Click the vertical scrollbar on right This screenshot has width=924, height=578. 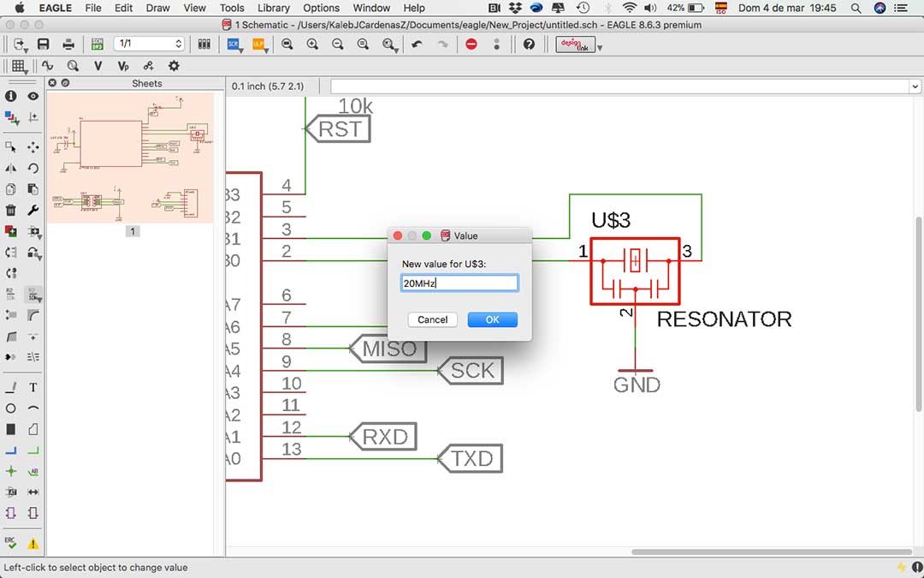click(919, 313)
